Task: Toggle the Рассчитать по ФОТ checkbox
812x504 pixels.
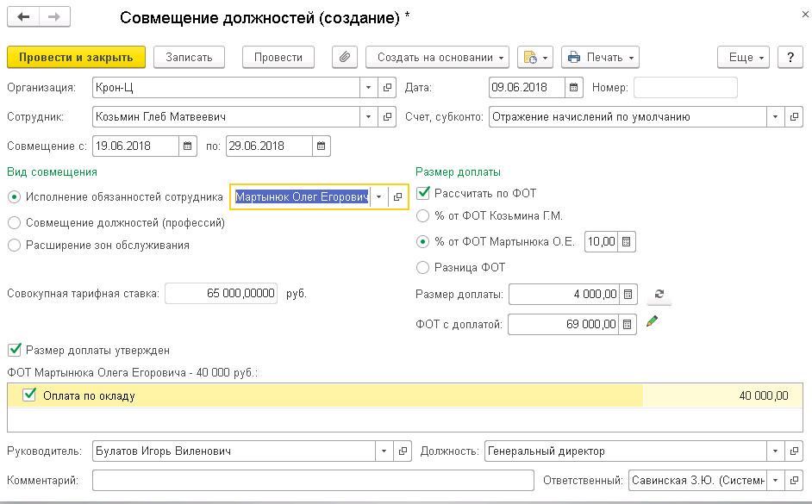Action: click(x=423, y=193)
